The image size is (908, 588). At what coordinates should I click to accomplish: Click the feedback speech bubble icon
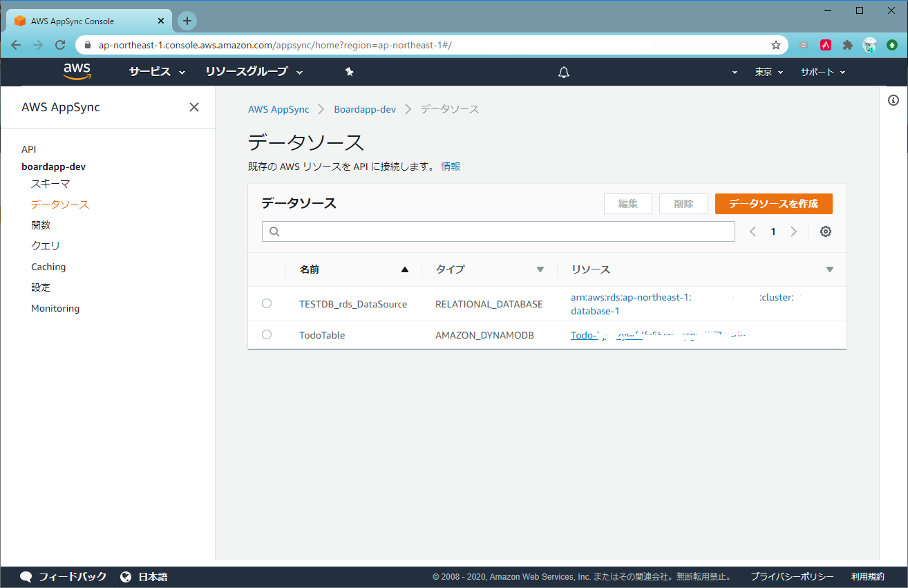coord(26,576)
